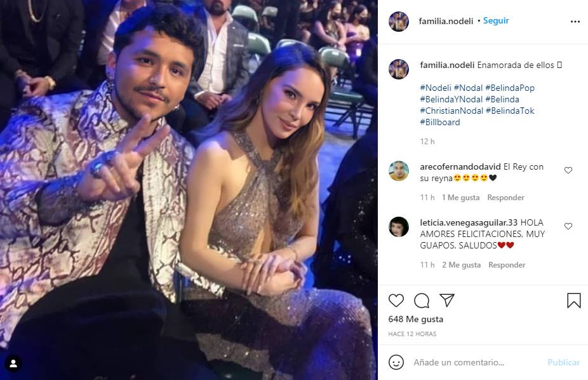Follow the account with Seguir
This screenshot has height=380, width=588.
point(496,20)
